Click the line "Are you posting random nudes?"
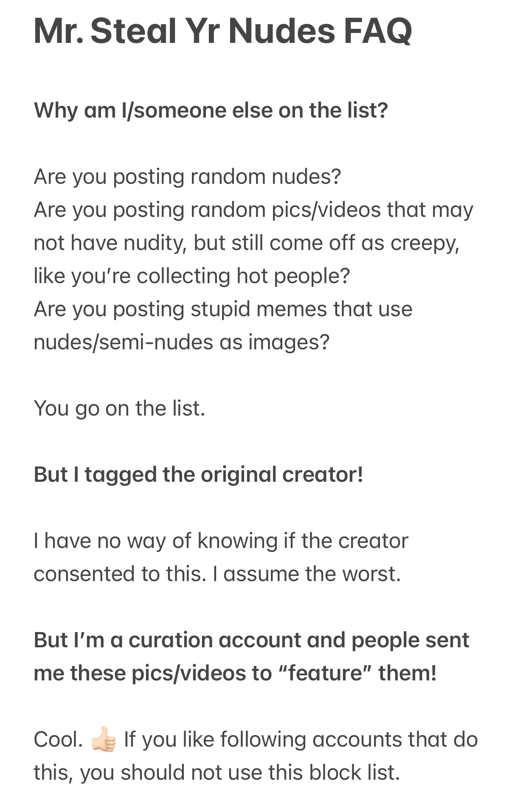 pyautogui.click(x=187, y=177)
